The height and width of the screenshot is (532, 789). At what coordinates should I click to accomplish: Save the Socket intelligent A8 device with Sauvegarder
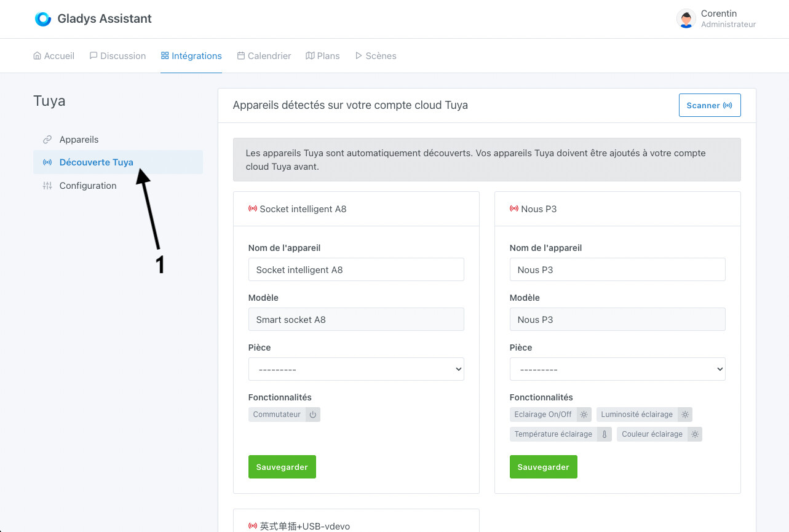pos(282,466)
